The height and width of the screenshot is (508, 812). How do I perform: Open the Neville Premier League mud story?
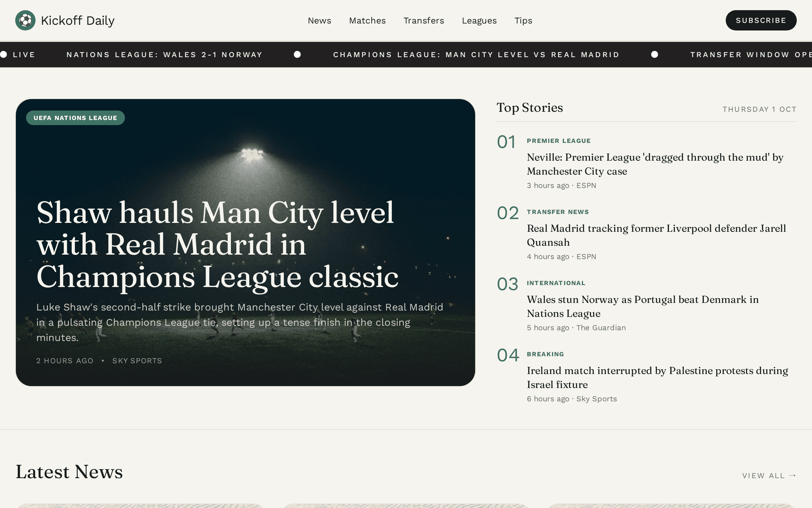click(655, 164)
